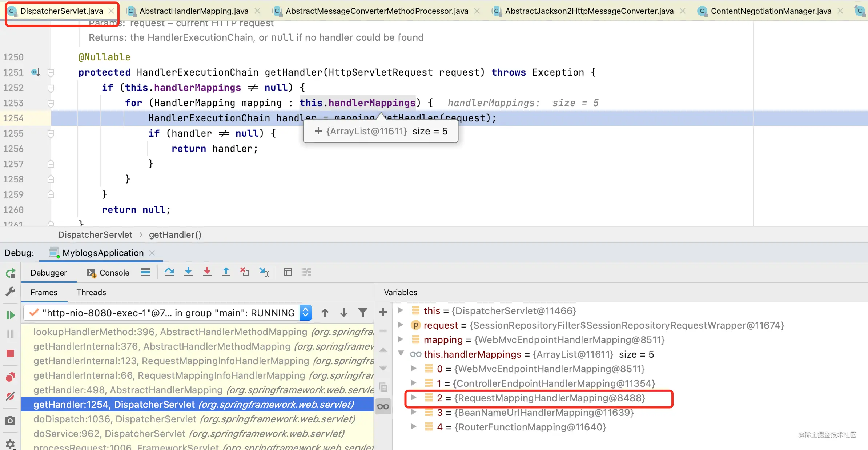Close the MyblogsApplication debug tab
The width and height of the screenshot is (868, 450).
(152, 253)
